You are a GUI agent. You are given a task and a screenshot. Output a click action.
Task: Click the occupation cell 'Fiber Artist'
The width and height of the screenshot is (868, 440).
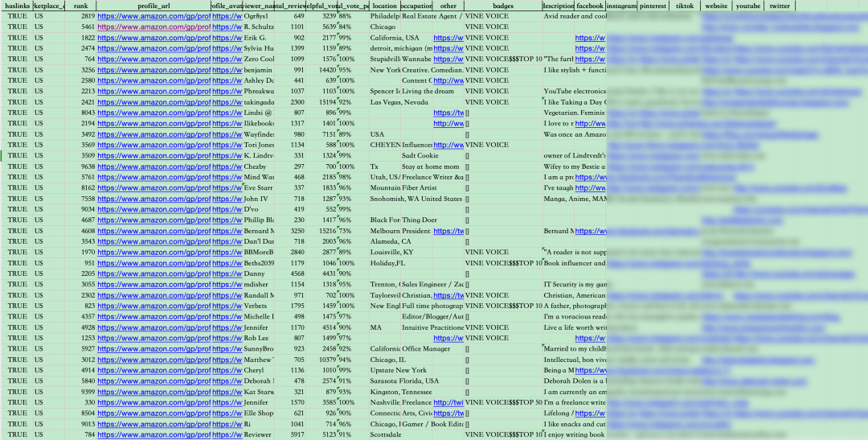coord(419,188)
